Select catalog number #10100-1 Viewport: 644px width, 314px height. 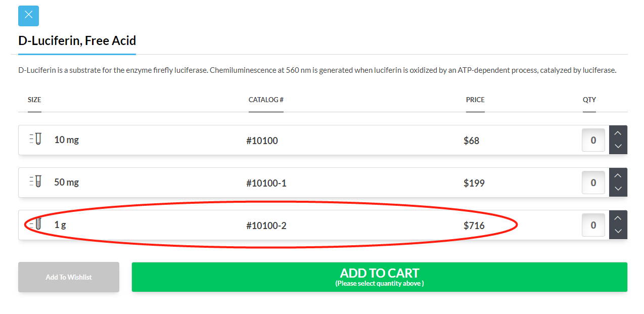coord(266,183)
